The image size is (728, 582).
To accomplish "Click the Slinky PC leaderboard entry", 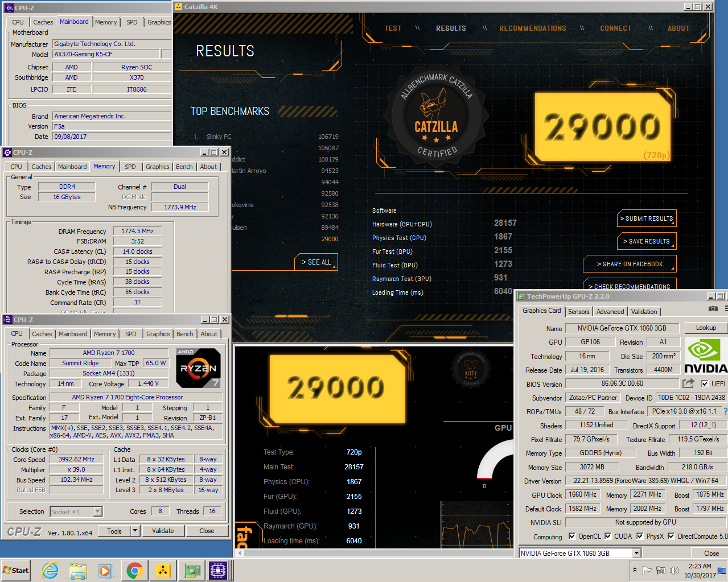I will [266, 137].
